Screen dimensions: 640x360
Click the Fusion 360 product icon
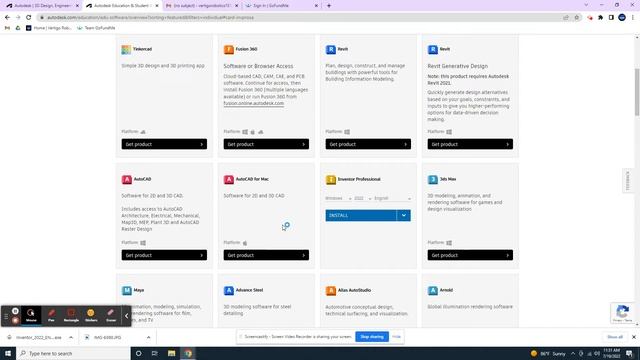coord(229,49)
